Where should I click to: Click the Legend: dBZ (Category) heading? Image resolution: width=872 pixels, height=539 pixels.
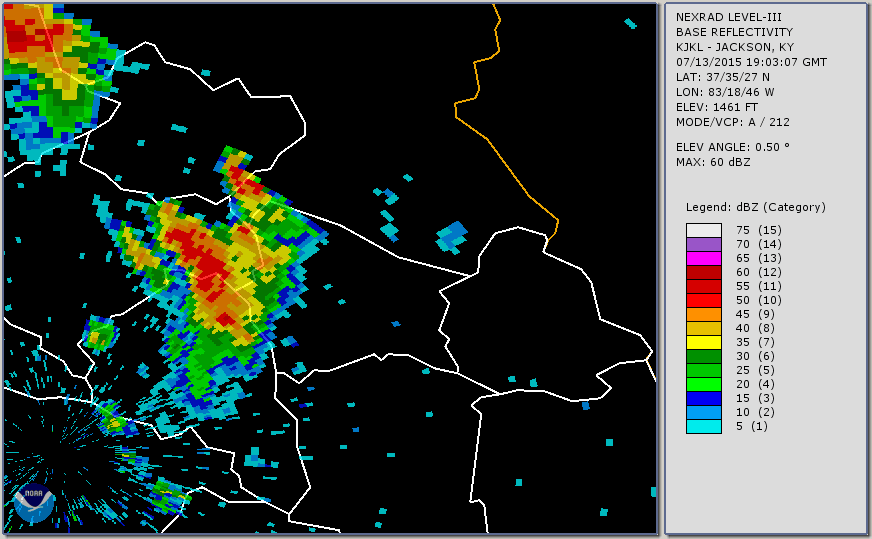coord(756,207)
